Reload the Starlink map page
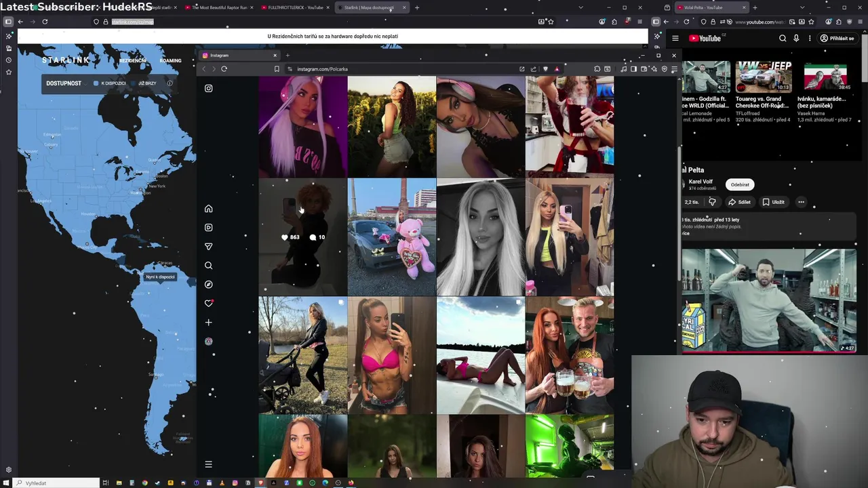This screenshot has height=488, width=868. click(x=45, y=22)
